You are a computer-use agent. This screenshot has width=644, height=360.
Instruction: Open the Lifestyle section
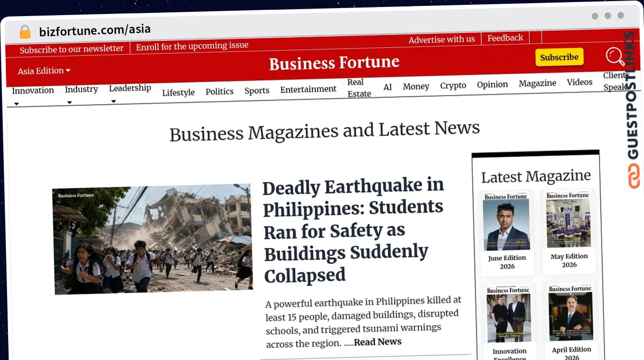[x=178, y=92]
